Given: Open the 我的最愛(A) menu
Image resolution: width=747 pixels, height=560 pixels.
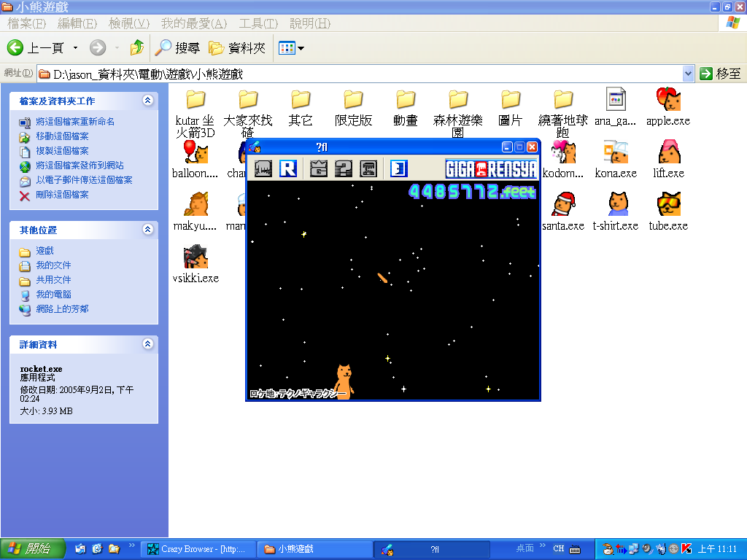Looking at the screenshot, I should pyautogui.click(x=194, y=23).
